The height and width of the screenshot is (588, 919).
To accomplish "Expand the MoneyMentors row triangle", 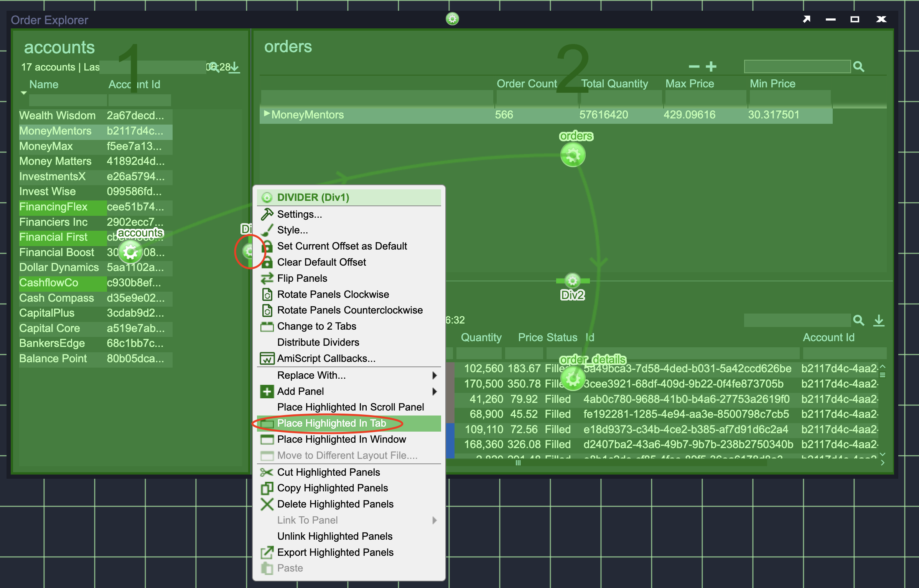I will (x=267, y=114).
